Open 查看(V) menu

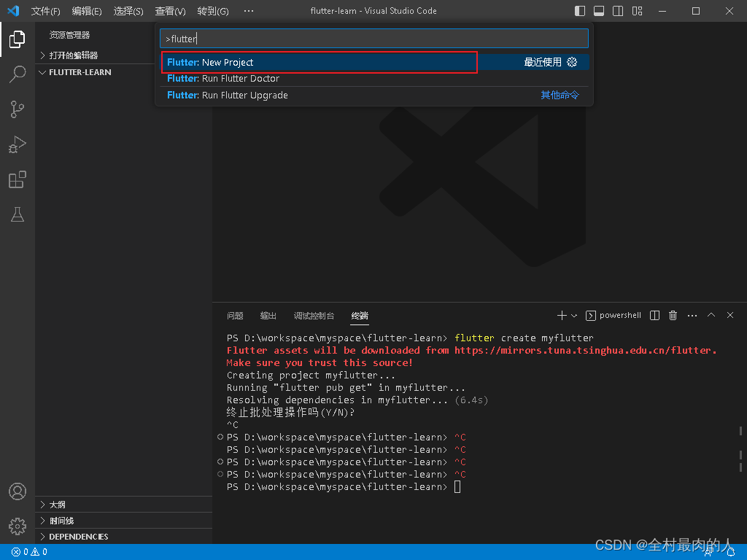170,11
